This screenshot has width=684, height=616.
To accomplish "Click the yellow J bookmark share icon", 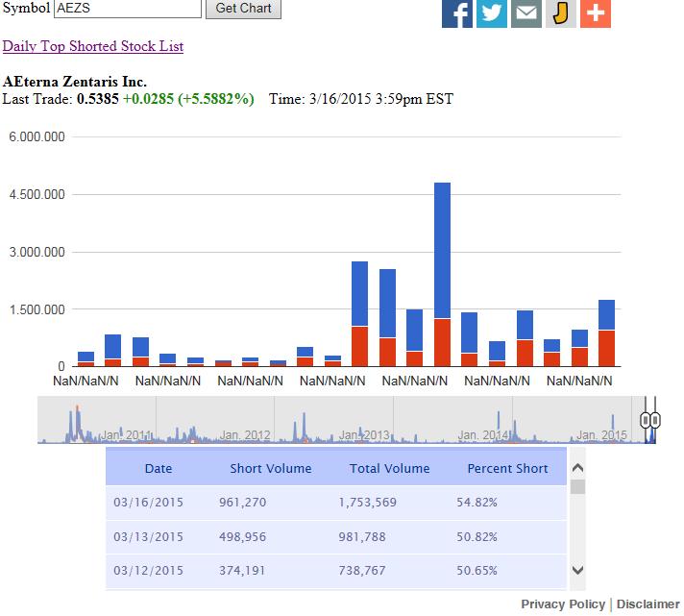I will click(x=560, y=13).
